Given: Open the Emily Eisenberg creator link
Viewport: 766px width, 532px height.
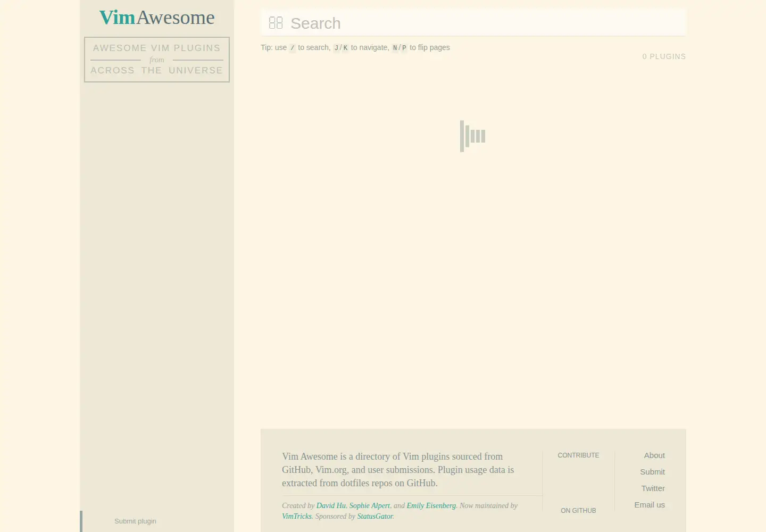Looking at the screenshot, I should [x=431, y=506].
